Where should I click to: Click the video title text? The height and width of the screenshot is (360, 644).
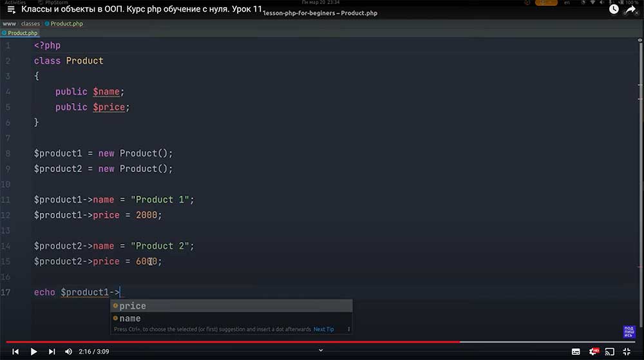point(142,9)
